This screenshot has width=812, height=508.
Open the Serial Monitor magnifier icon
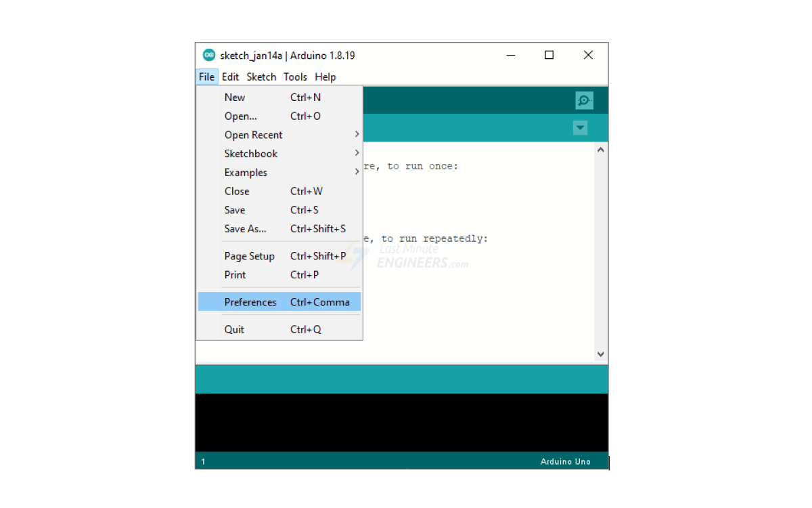coord(584,101)
